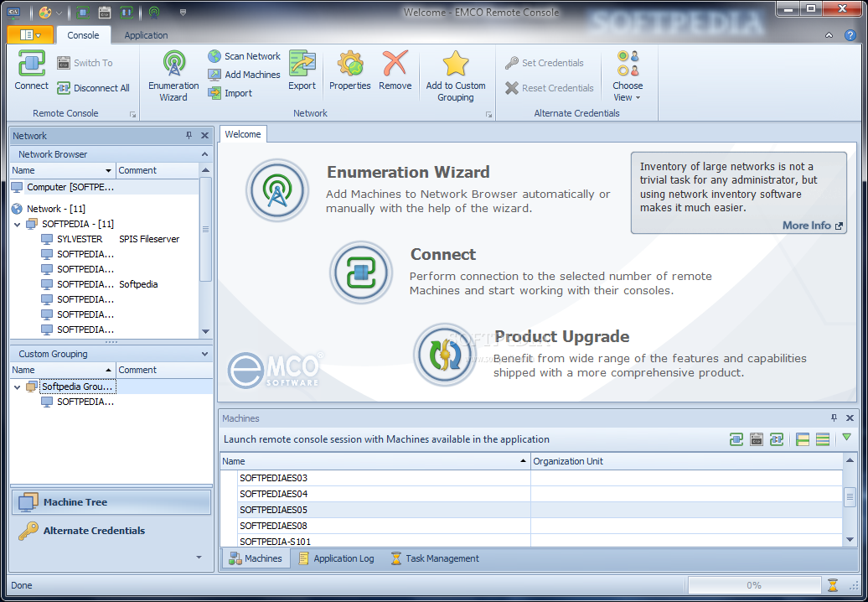Image resolution: width=868 pixels, height=602 pixels.
Task: Click the palette skin icon in title bar
Action: [45, 13]
